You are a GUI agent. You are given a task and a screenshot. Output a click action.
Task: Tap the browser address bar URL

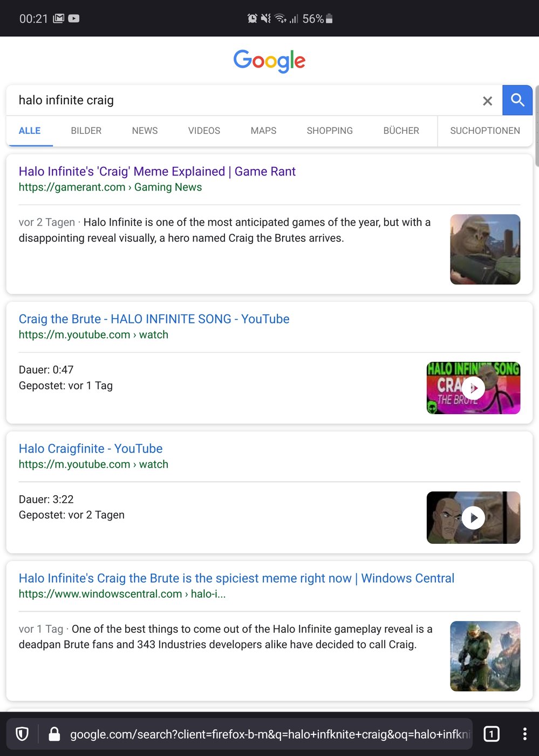(x=270, y=734)
